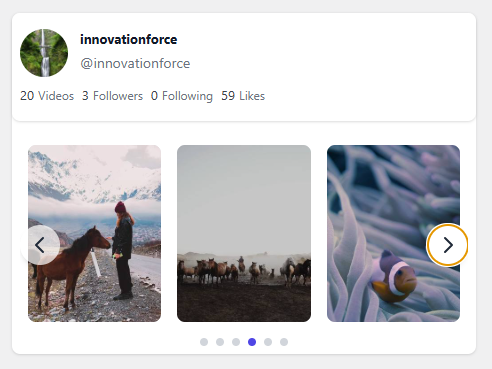The image size is (492, 369).
Task: Select the third carousel pagination dot
Action: pyautogui.click(x=236, y=342)
